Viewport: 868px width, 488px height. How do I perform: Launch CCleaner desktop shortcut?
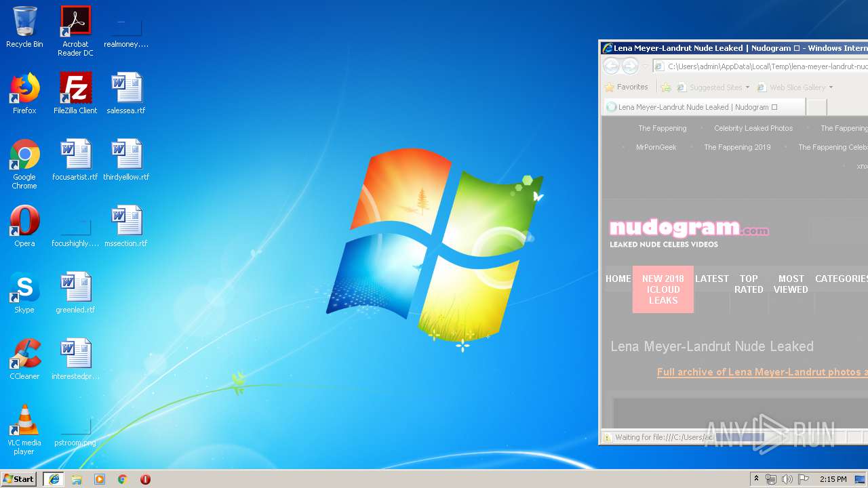(x=24, y=359)
